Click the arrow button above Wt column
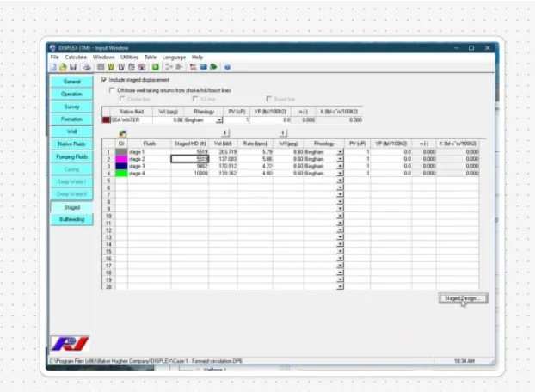Viewport: 535px width, 392px height. [283, 133]
